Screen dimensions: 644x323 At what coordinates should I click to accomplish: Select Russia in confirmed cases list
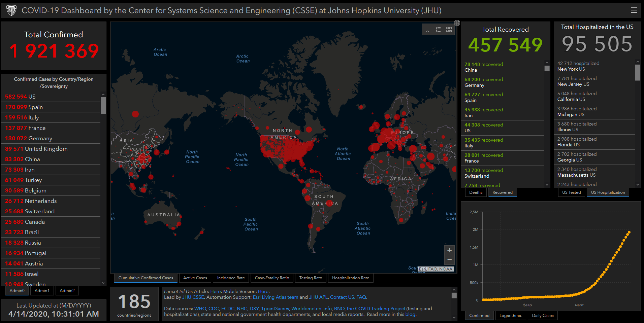point(51,243)
